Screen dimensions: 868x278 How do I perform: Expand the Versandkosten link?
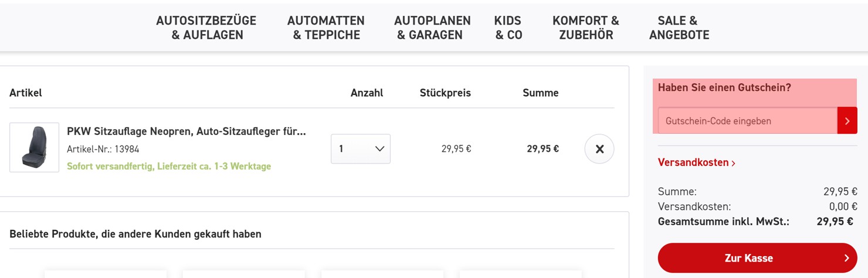(x=696, y=162)
